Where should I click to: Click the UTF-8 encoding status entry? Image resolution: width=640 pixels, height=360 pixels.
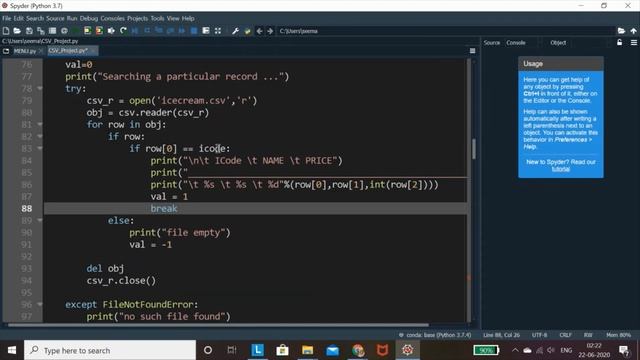(x=539, y=335)
